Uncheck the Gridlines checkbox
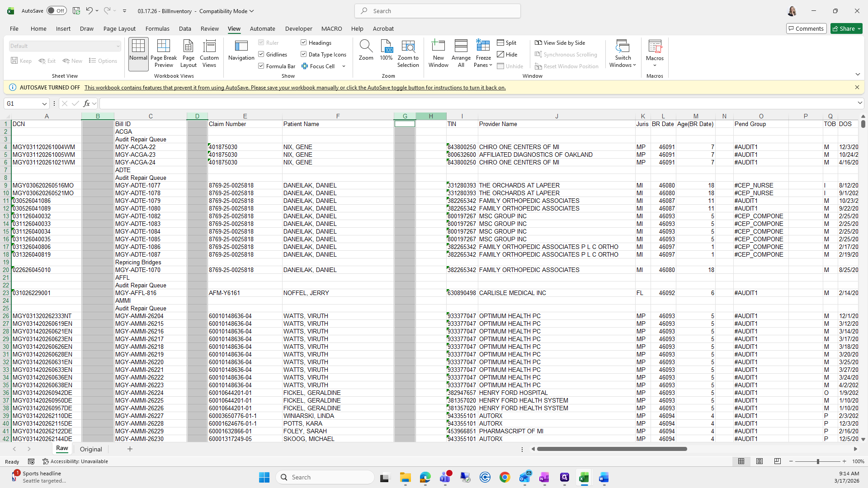Viewport: 868px width, 488px height. [261, 54]
